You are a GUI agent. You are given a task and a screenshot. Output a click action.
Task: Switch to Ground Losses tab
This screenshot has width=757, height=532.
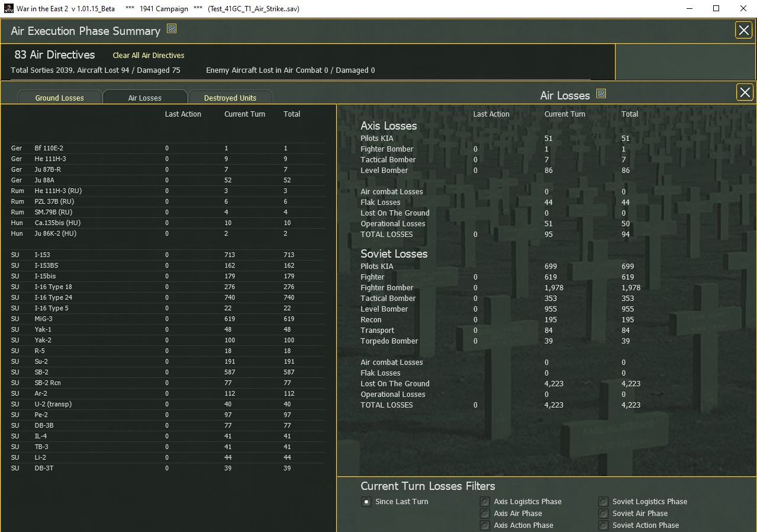[60, 98]
